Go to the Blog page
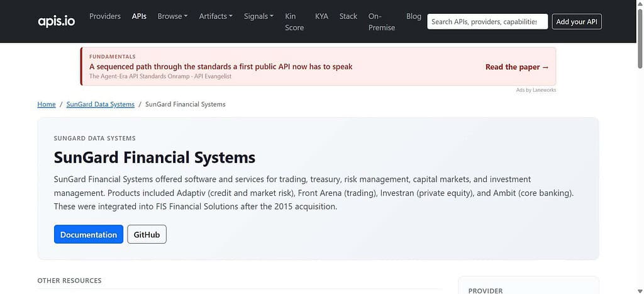The height and width of the screenshot is (294, 644). (414, 16)
